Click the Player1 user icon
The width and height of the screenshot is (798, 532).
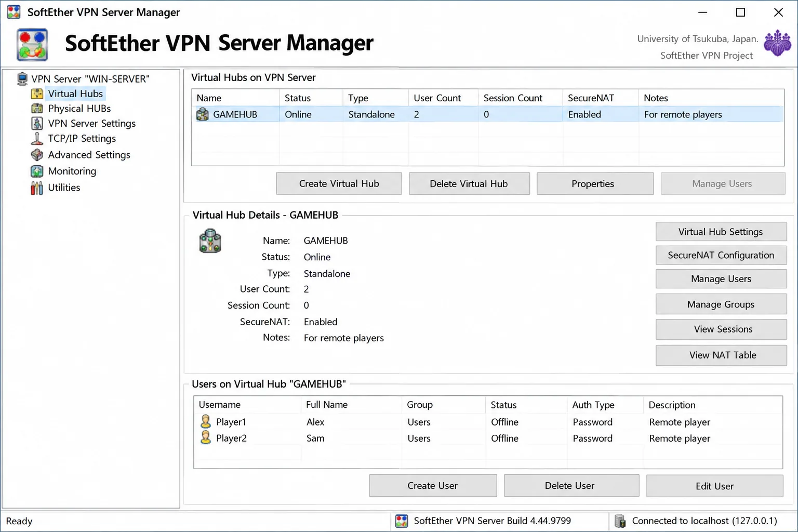pyautogui.click(x=206, y=421)
